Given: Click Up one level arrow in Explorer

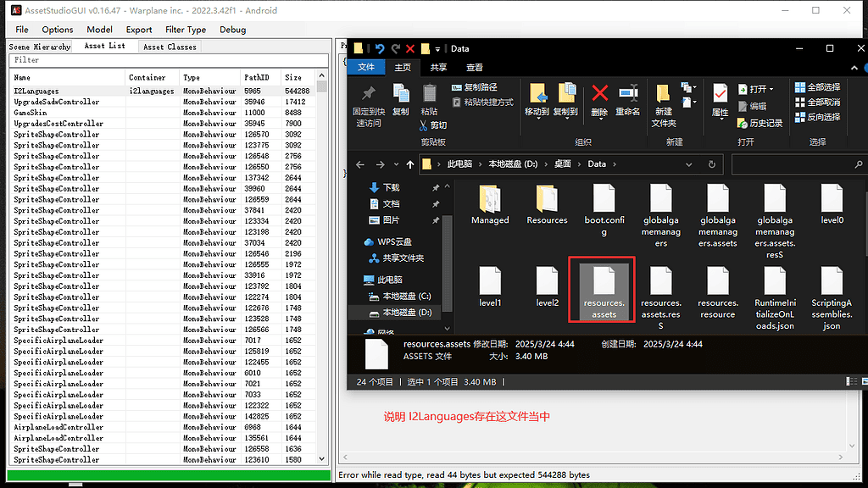Looking at the screenshot, I should 410,164.
